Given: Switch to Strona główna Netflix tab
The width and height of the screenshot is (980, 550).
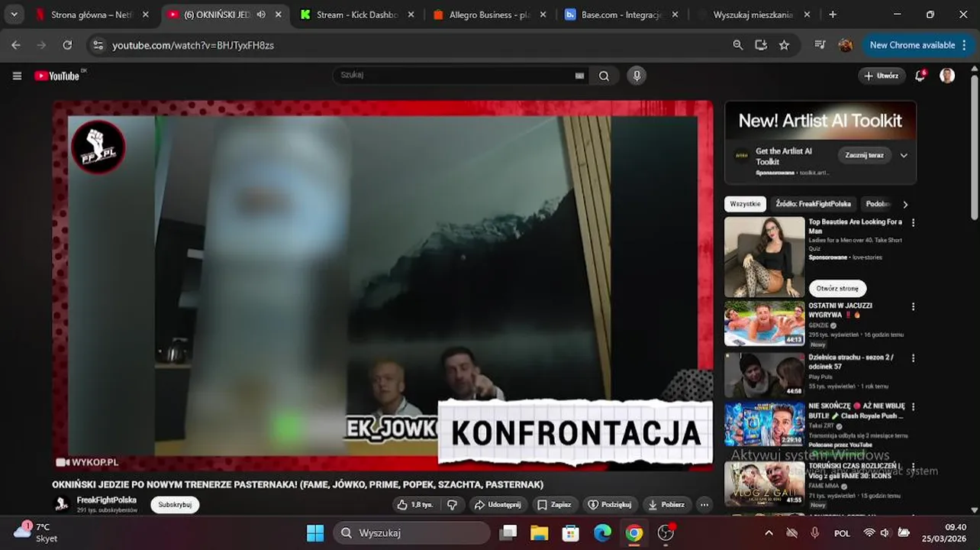Looking at the screenshot, I should tap(92, 15).
